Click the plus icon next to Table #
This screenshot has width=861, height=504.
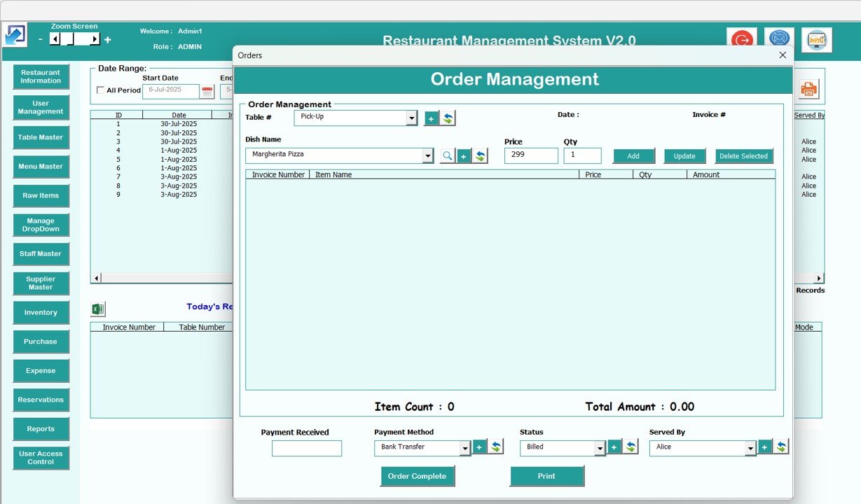pos(431,118)
